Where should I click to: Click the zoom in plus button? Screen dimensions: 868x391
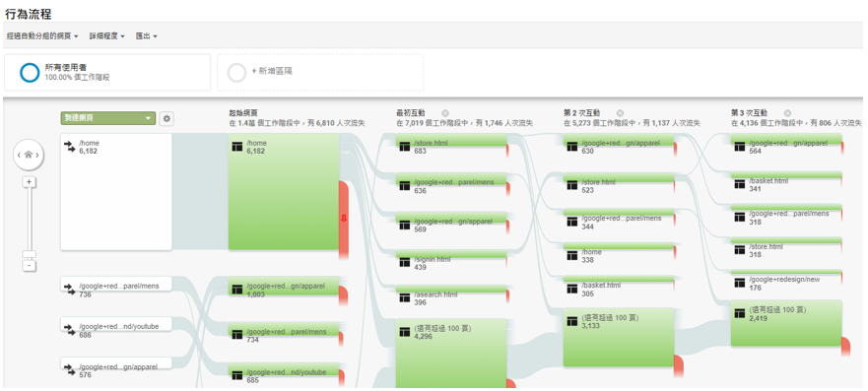[30, 182]
